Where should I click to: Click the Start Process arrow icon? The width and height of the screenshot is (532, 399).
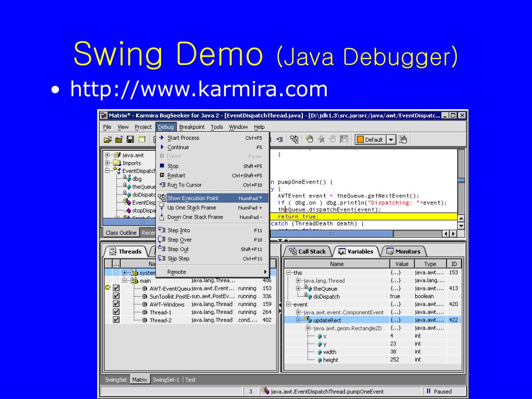162,138
